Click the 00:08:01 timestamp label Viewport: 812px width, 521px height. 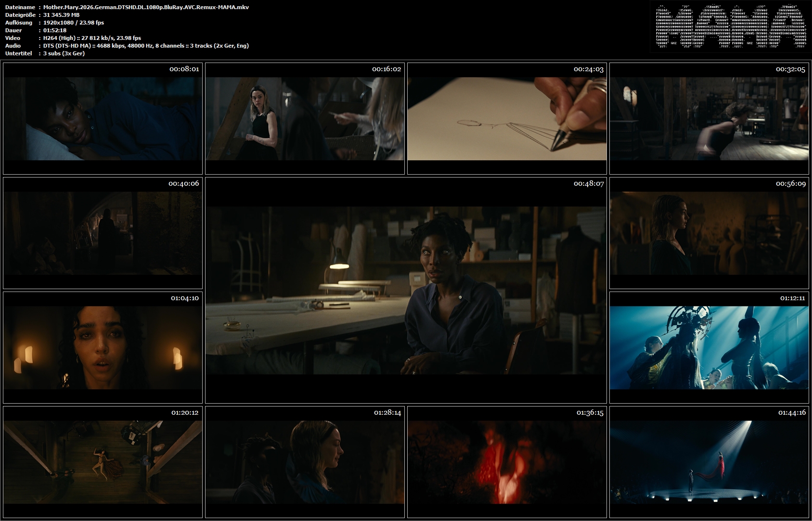click(x=184, y=69)
